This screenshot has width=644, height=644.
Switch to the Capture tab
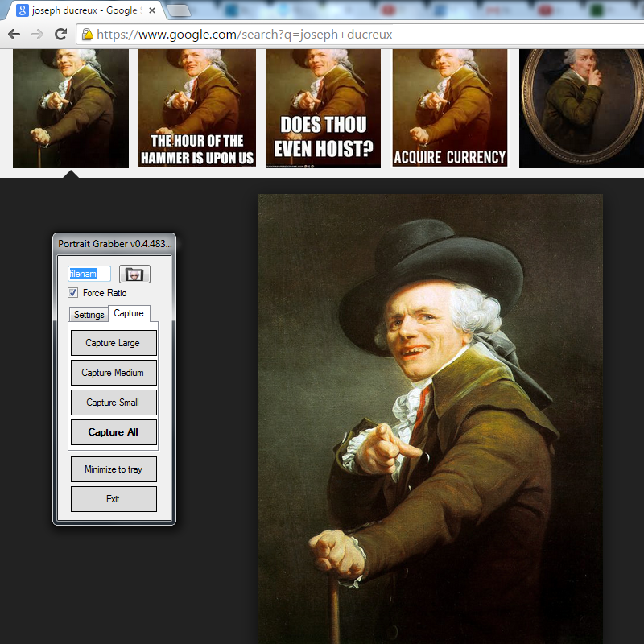[x=129, y=313]
